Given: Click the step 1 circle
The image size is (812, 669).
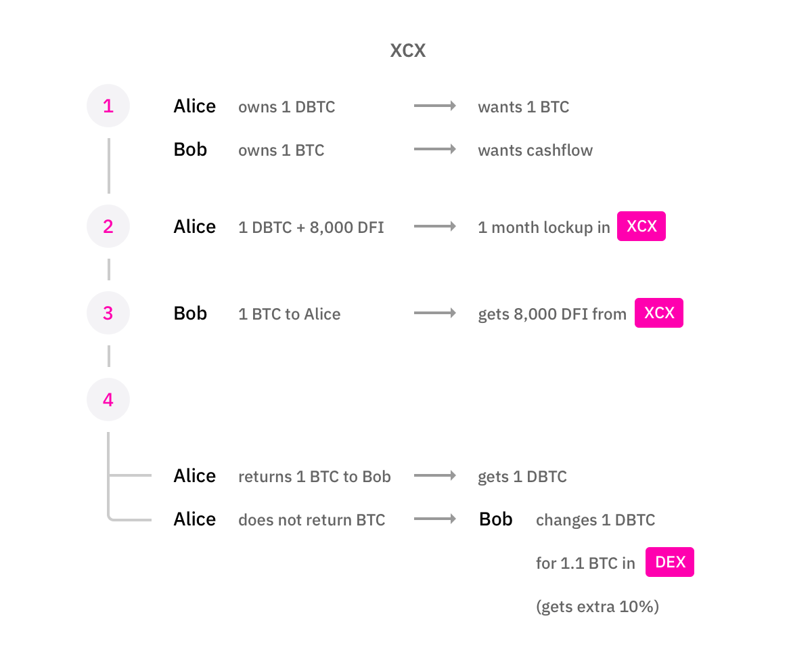Looking at the screenshot, I should [x=108, y=106].
